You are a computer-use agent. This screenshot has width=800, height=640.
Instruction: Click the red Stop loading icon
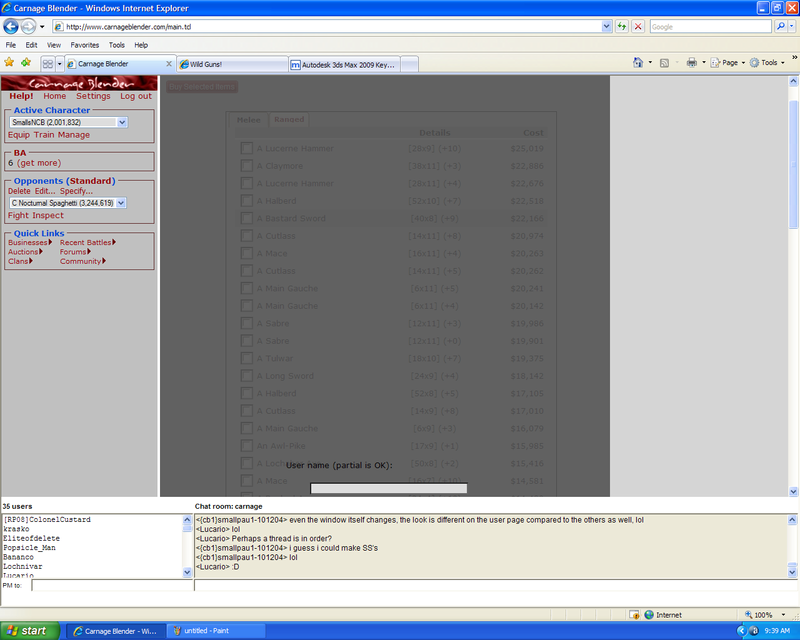638,27
